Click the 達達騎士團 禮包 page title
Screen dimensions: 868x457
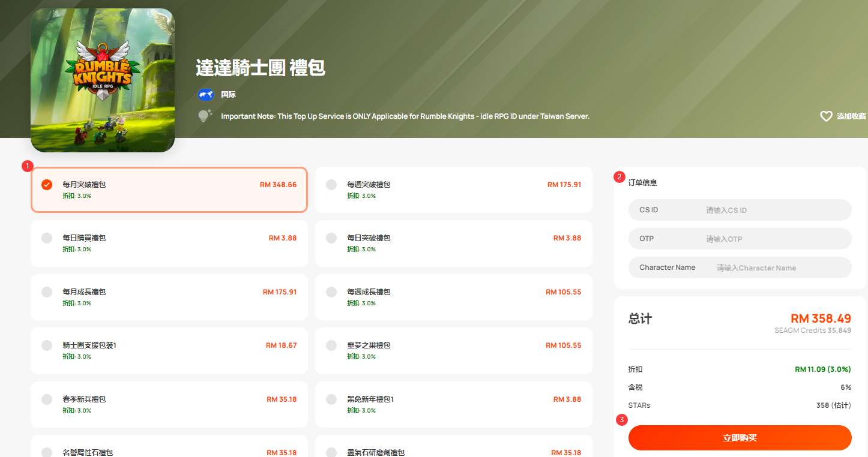point(261,68)
